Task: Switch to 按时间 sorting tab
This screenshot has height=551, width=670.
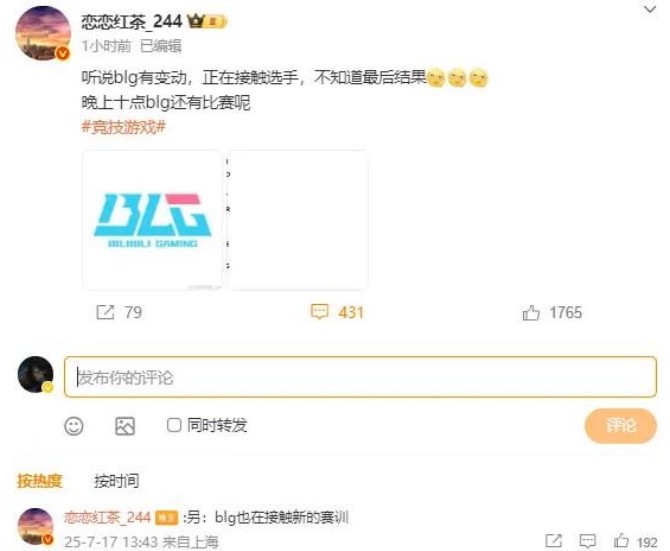Action: pos(117,481)
